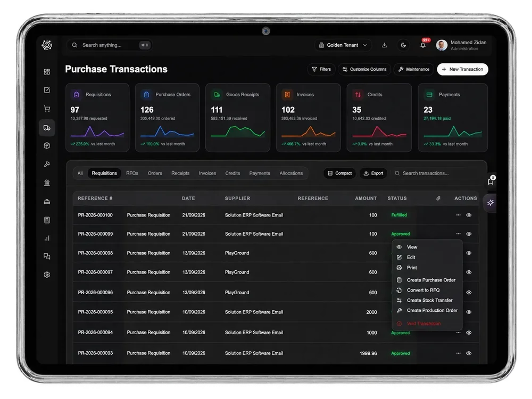Open the inventory box icon in sidebar
This screenshot has width=532, height=399.
click(x=47, y=146)
